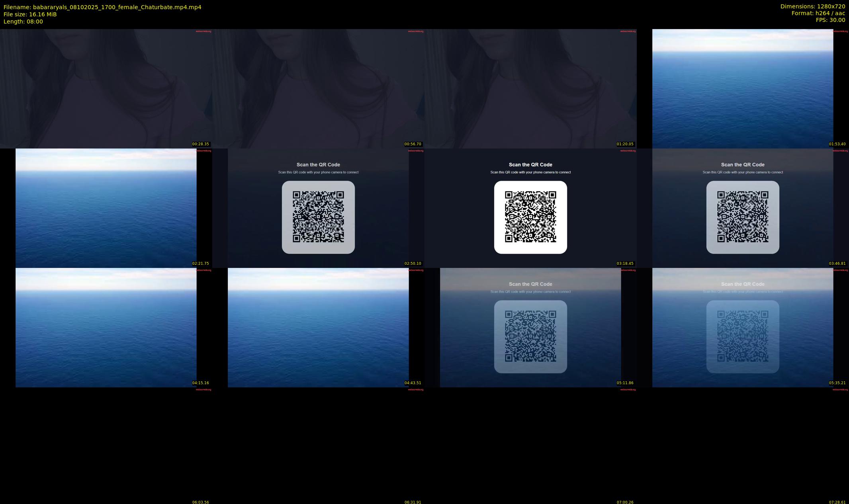Screen dimensions: 849x504
Task: Click the QR code in 02:50.10 frame
Action: tap(318, 217)
